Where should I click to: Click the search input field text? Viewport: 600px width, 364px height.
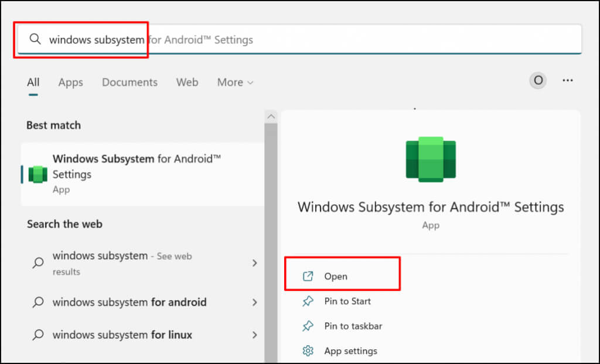click(x=151, y=40)
